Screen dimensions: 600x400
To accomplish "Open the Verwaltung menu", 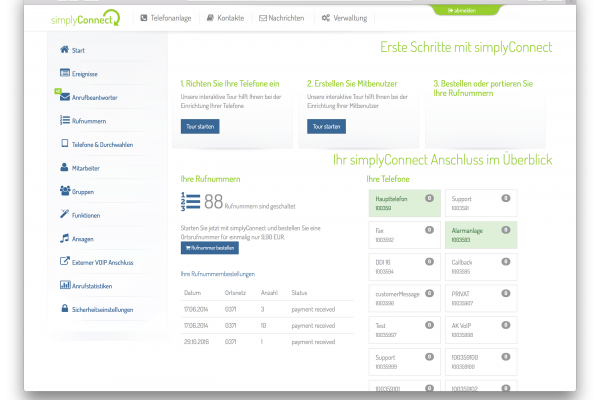I will pyautogui.click(x=344, y=18).
